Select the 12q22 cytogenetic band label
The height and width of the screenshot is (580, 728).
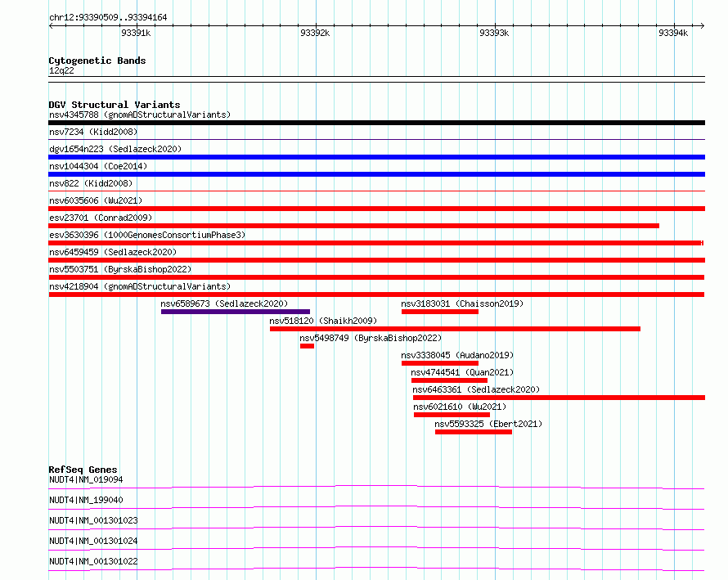61,70
